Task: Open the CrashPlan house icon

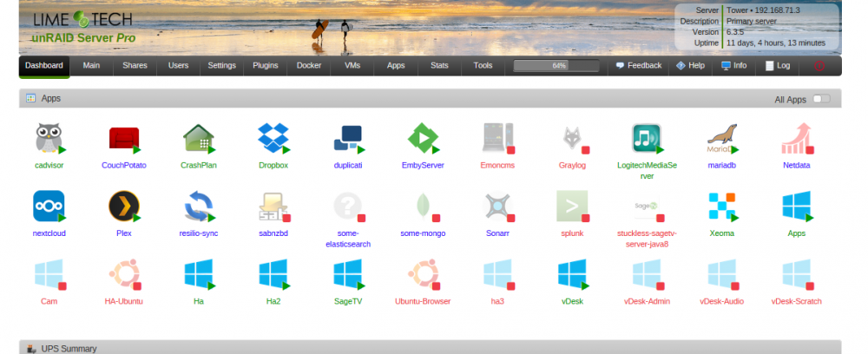Action: [x=199, y=138]
